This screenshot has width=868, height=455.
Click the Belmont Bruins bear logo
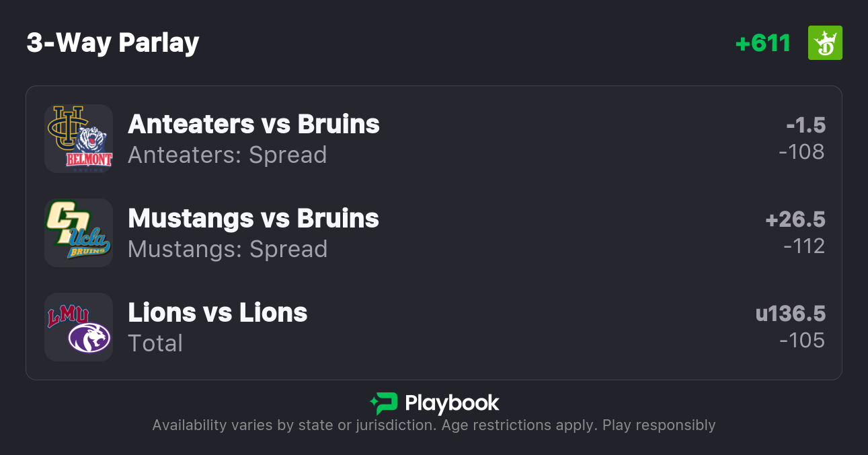(90, 149)
